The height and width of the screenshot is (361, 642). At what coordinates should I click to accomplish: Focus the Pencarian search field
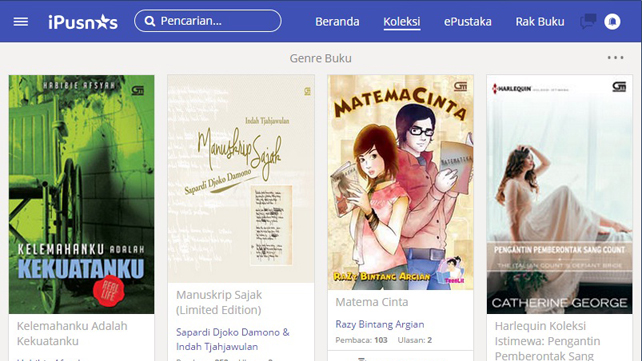[208, 21]
